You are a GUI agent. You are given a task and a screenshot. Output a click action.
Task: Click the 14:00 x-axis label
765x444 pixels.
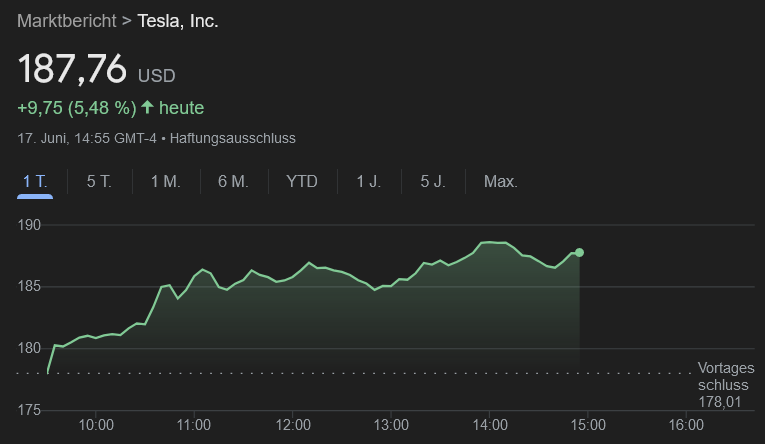(x=490, y=425)
